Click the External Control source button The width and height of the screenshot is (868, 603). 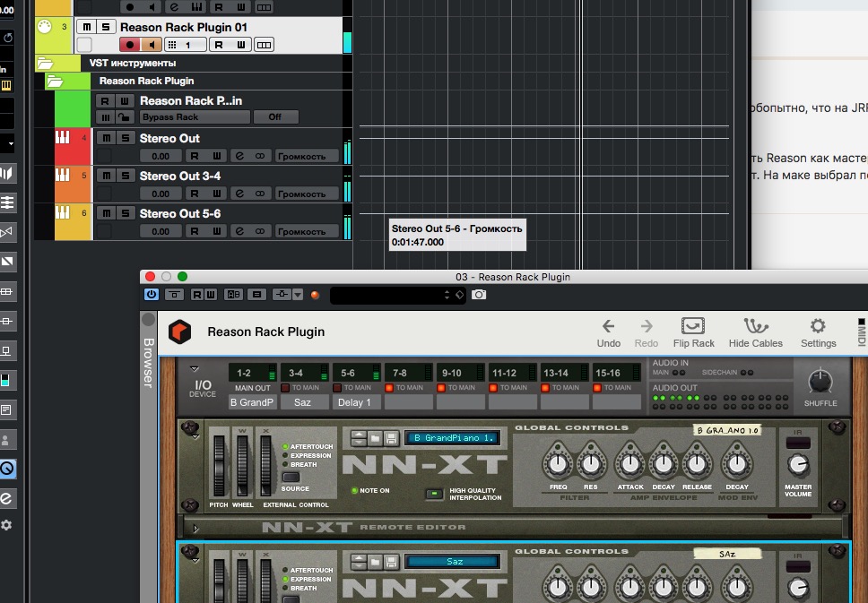pyautogui.click(x=291, y=477)
